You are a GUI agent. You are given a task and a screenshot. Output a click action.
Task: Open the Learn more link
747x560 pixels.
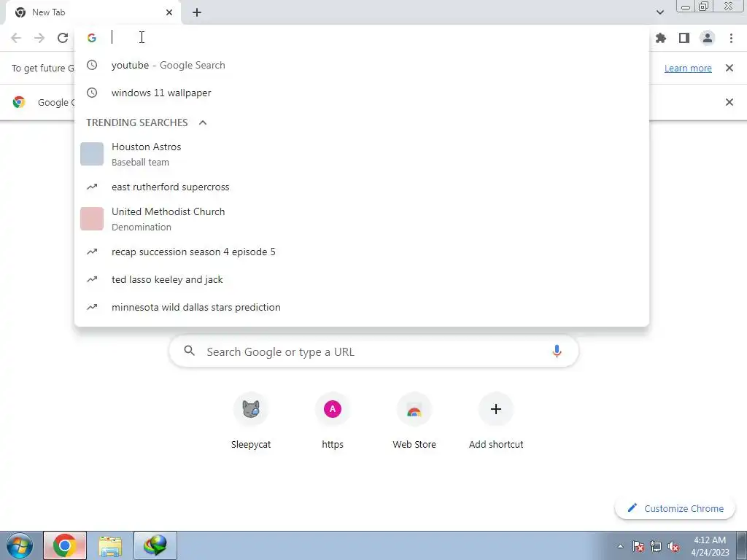pyautogui.click(x=688, y=68)
